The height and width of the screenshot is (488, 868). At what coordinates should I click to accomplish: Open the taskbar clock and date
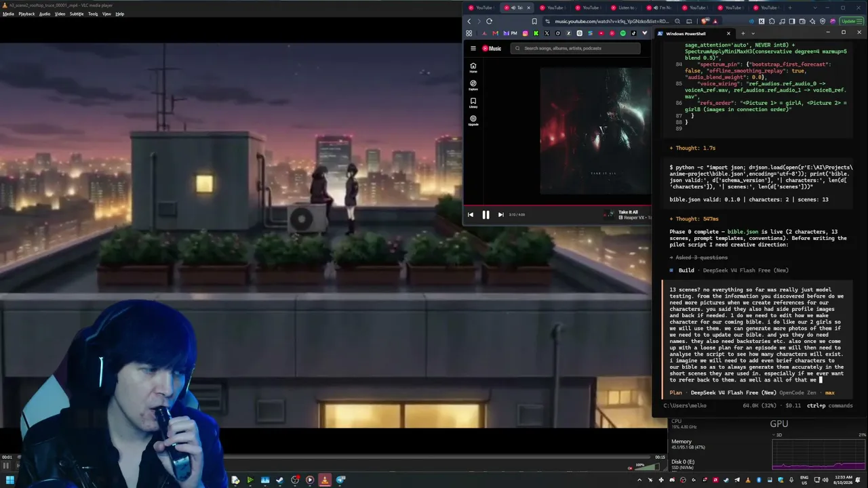tap(843, 480)
